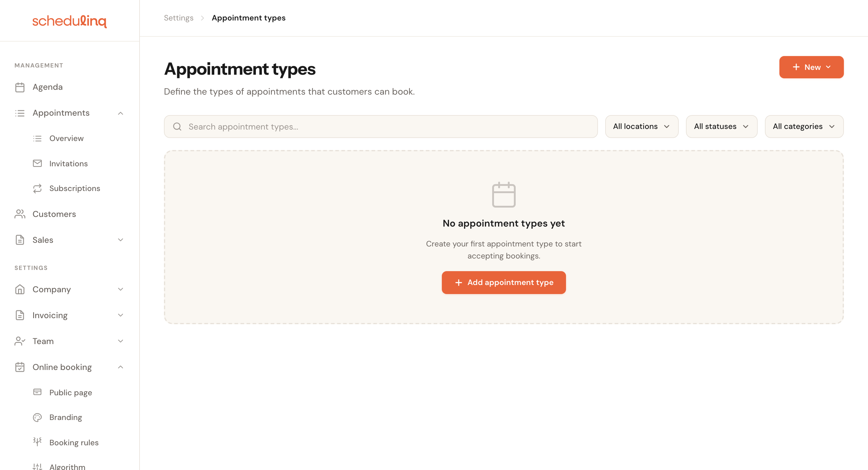Focus the Search appointment types field

point(381,127)
